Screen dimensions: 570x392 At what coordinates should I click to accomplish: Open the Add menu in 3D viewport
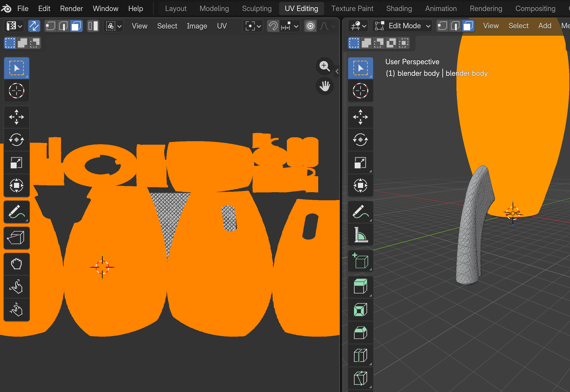[x=545, y=26]
